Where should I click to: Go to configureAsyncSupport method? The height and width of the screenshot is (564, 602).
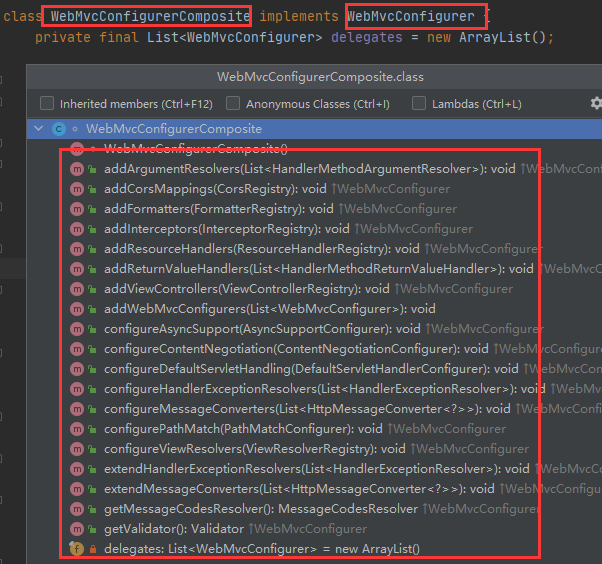coord(262,329)
